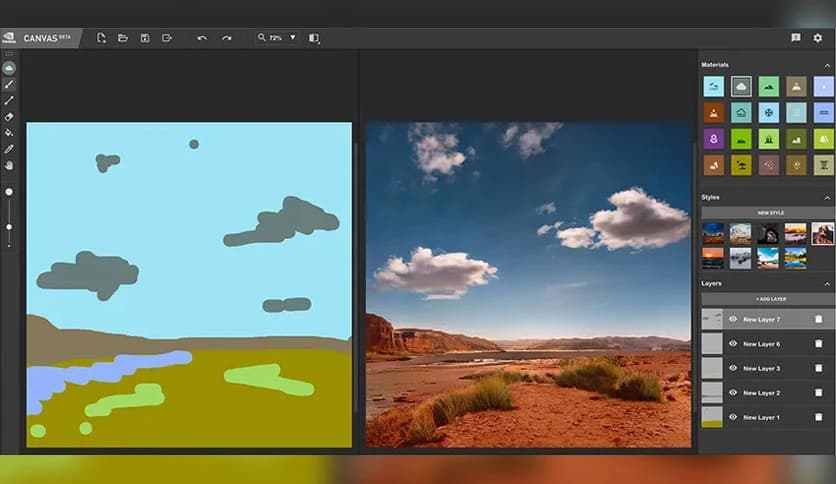
Task: Pick the snowflake snow material
Action: tap(768, 112)
